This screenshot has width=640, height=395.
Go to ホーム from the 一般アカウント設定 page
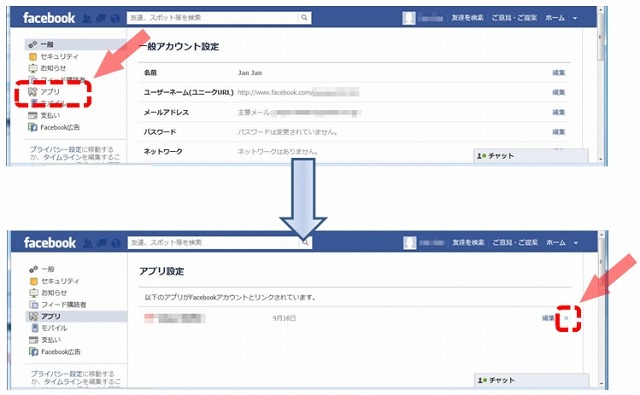[x=555, y=18]
